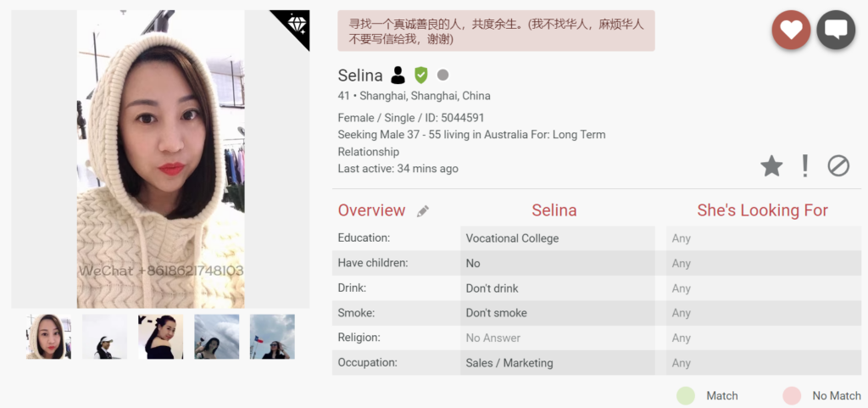The image size is (868, 408).
Task: Select the last thumbnail with flag
Action: 272,337
